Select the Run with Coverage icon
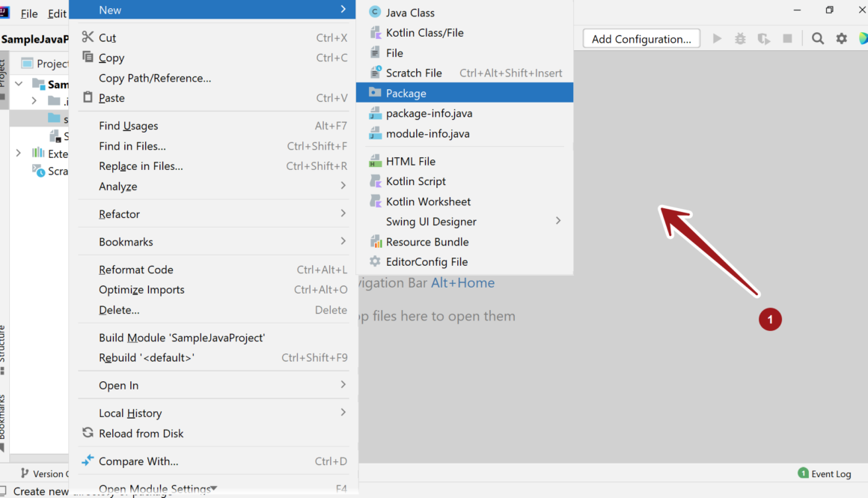Screen dimensions: 868x498 pyautogui.click(x=764, y=38)
